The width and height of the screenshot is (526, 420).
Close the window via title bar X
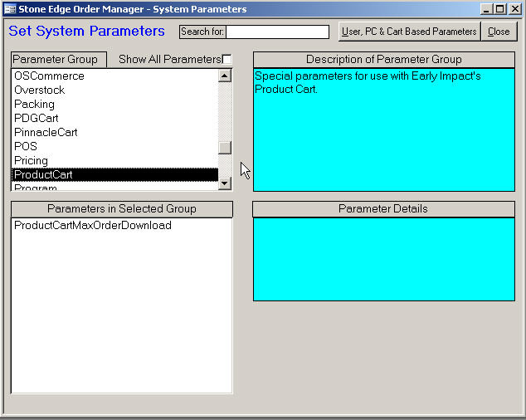tap(515, 9)
